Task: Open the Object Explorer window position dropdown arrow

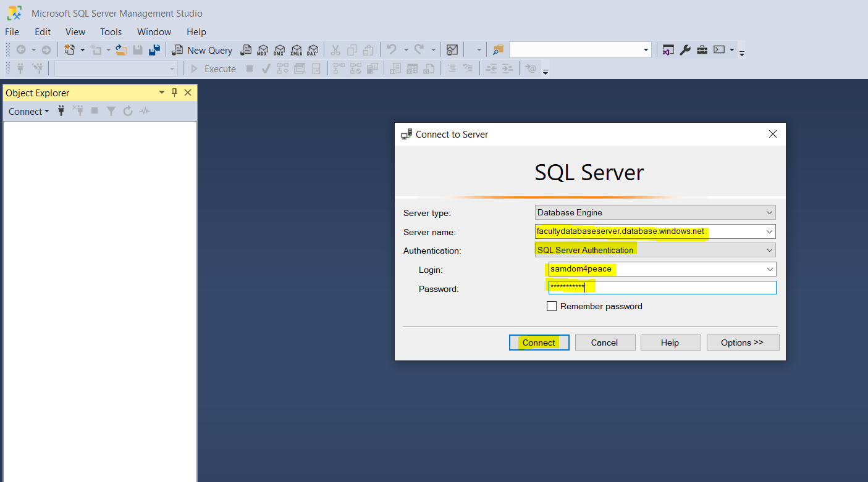Action: (162, 93)
